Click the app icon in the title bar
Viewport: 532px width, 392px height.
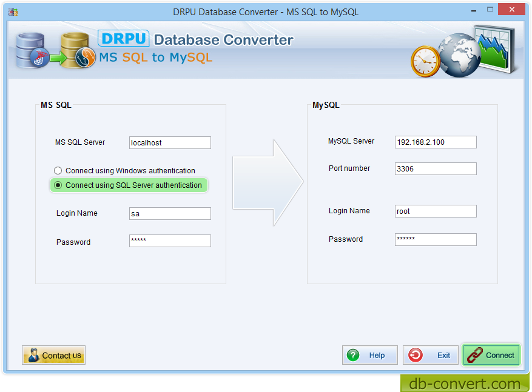click(13, 12)
